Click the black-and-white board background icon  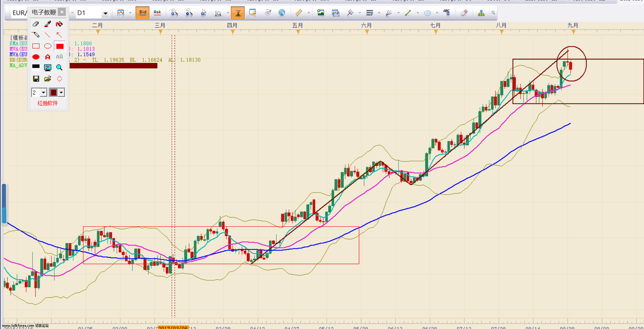pos(36,67)
